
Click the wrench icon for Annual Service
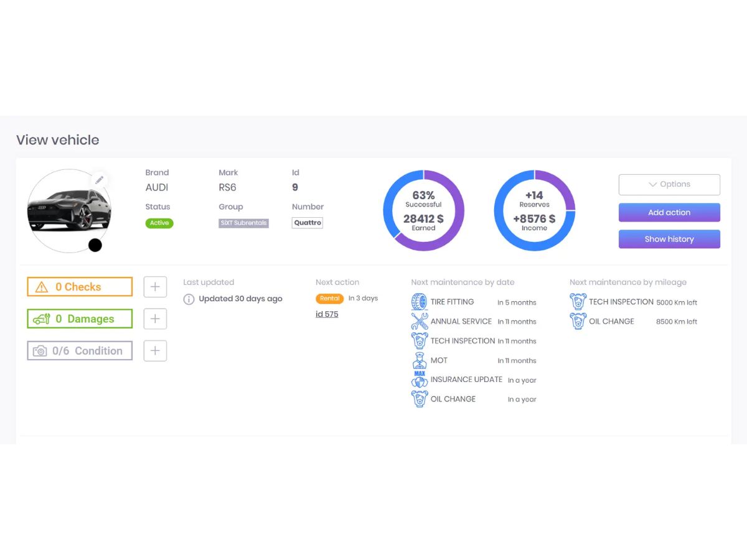(x=420, y=321)
